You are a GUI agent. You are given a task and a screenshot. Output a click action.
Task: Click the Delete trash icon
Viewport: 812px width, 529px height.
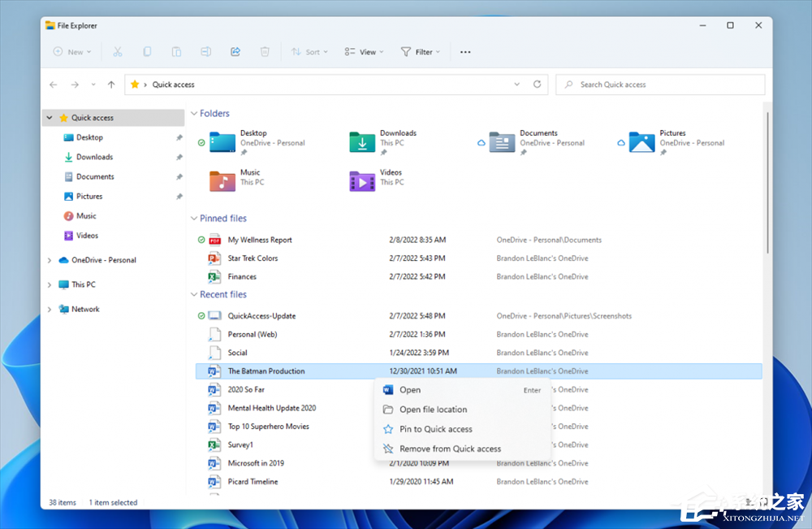[265, 52]
